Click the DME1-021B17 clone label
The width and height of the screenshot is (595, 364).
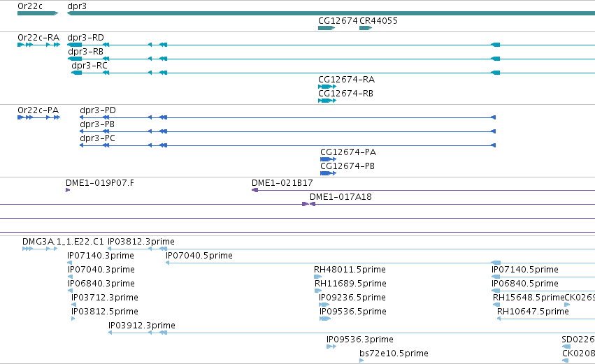pyautogui.click(x=282, y=183)
